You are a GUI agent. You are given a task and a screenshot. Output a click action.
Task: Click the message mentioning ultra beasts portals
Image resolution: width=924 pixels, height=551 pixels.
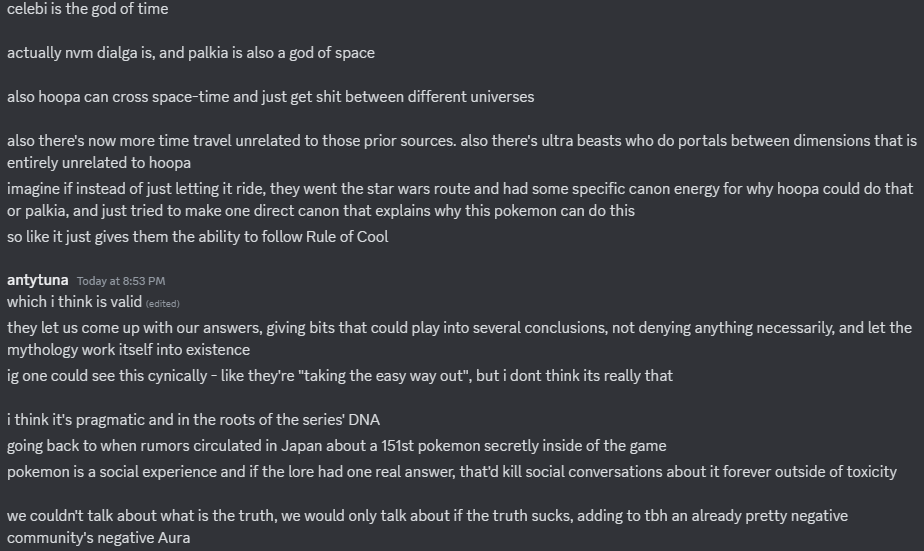pyautogui.click(x=460, y=151)
